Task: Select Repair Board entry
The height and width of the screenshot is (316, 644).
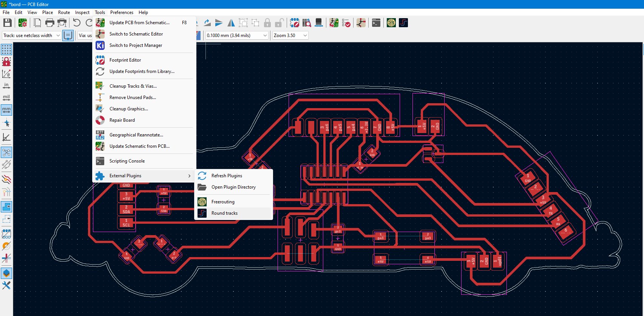Action: [x=144, y=120]
